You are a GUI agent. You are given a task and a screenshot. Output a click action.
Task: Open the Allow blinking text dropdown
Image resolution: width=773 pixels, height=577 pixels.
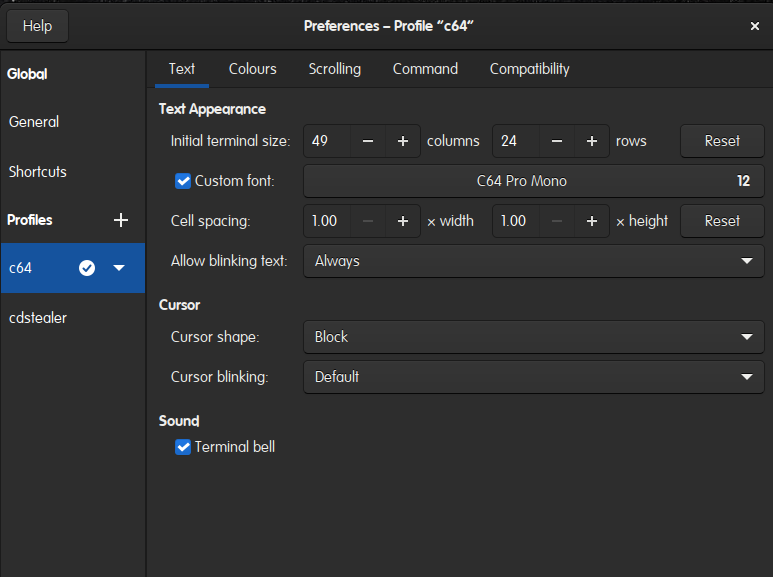533,261
